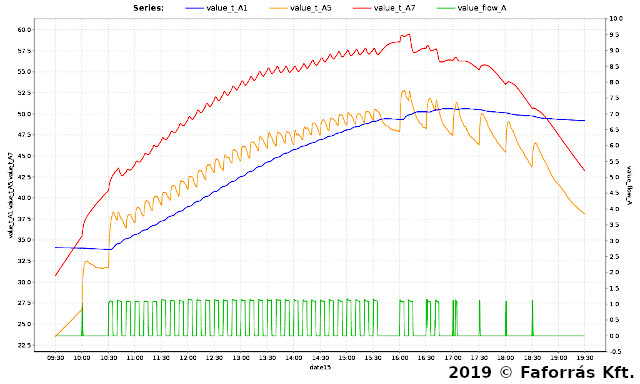
Task: Select the green line sample in the legend
Action: (446, 8)
